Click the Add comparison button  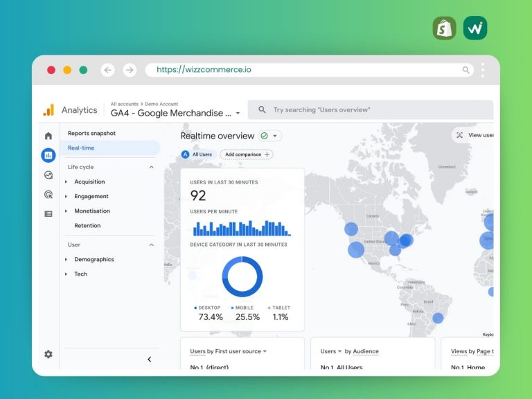tap(247, 154)
